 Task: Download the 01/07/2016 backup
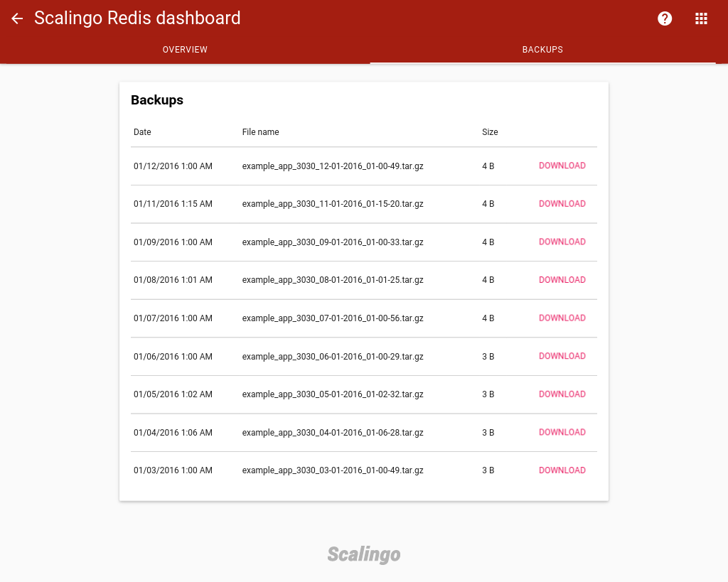pos(562,318)
